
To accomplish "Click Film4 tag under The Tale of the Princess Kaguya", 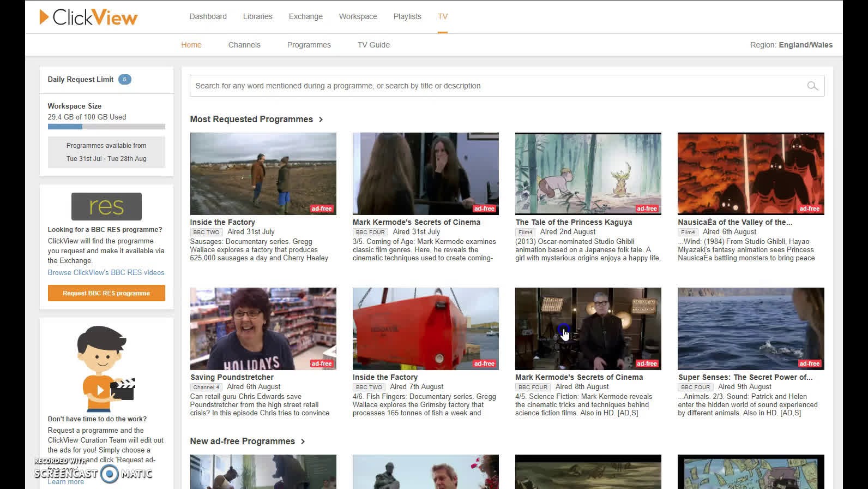I will 526,232.
